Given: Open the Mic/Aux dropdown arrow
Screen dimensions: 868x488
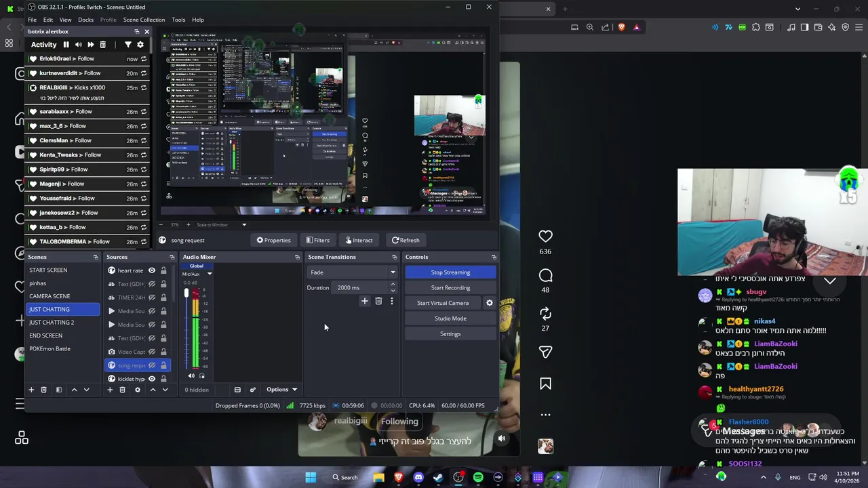Looking at the screenshot, I should pyautogui.click(x=210, y=274).
